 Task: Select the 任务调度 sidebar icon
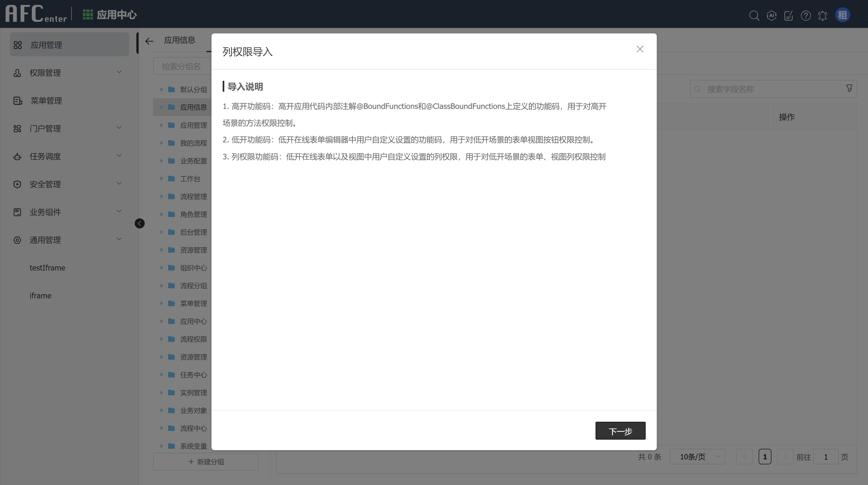click(x=17, y=156)
